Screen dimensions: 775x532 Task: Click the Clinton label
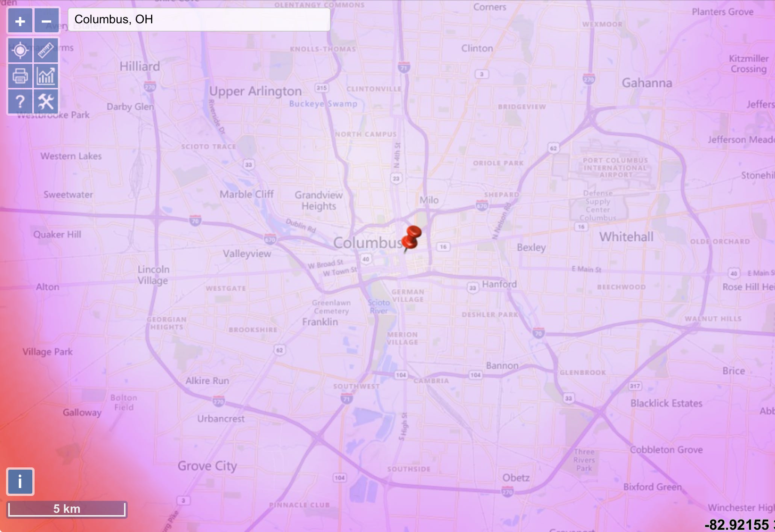477,48
